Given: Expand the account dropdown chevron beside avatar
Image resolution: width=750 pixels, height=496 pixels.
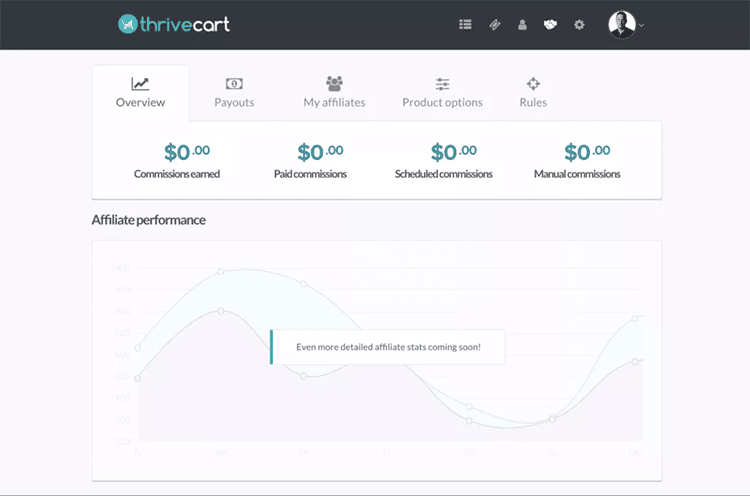Looking at the screenshot, I should pyautogui.click(x=642, y=25).
